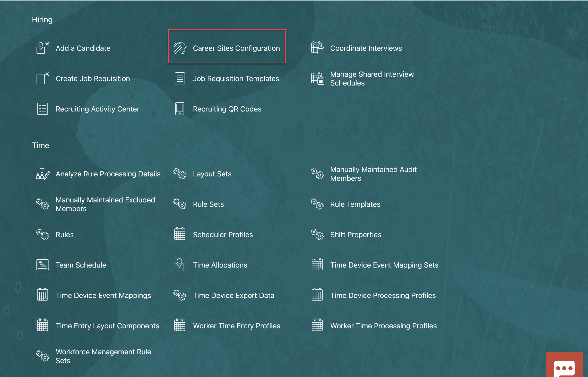588x377 pixels.
Task: Select Worker Time Entry Profiles
Action: 236,326
